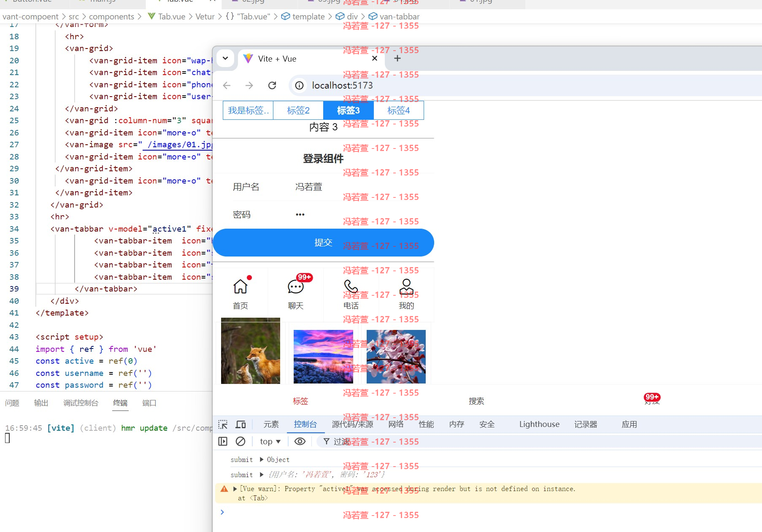Reload the localhost page
This screenshot has height=532, width=762.
pyautogui.click(x=272, y=86)
